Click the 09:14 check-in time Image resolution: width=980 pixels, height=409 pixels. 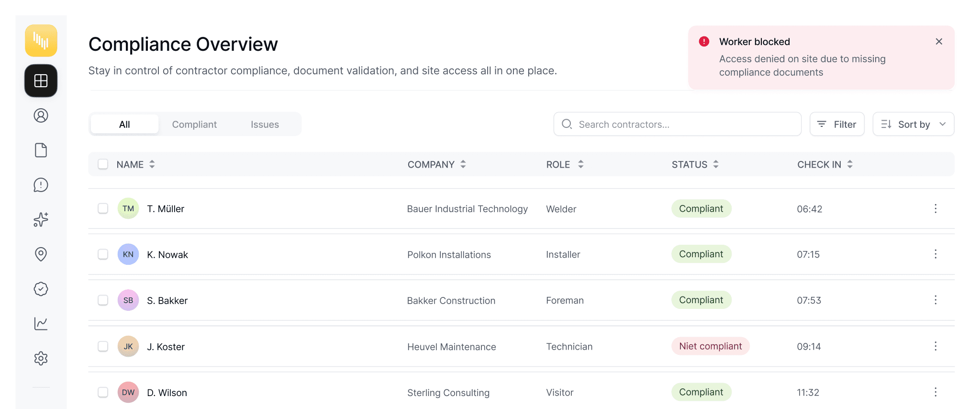click(809, 346)
